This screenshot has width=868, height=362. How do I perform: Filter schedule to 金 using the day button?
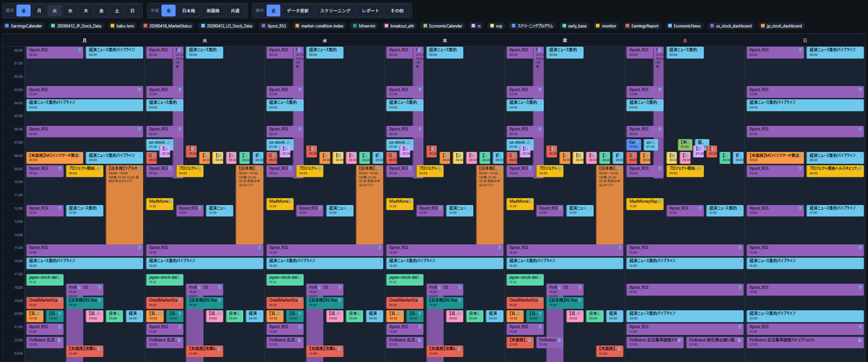point(101,12)
